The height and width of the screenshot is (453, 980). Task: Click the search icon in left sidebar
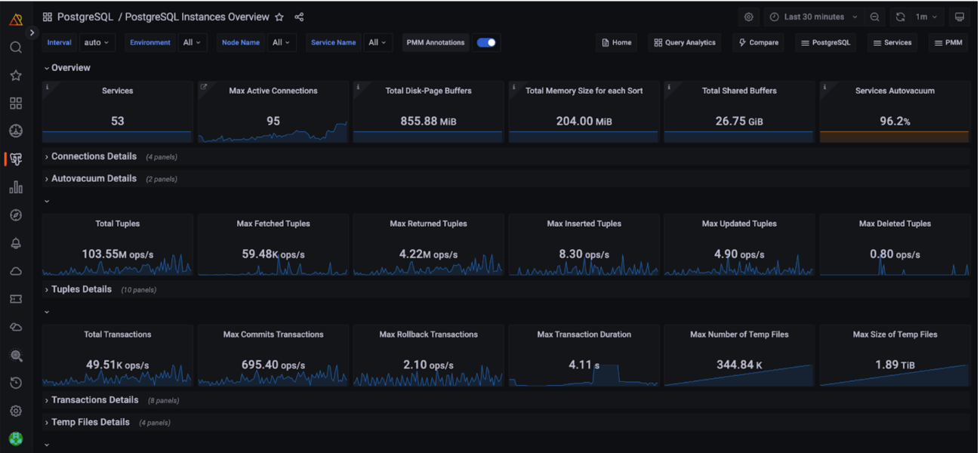[x=16, y=48]
